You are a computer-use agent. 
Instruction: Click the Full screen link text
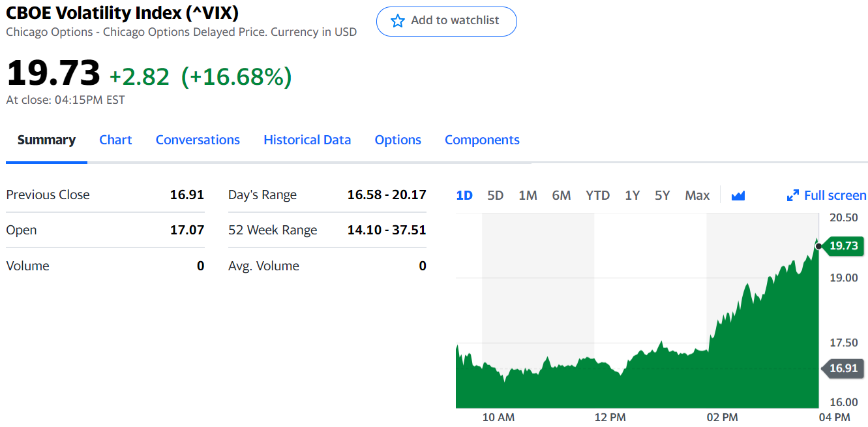835,195
